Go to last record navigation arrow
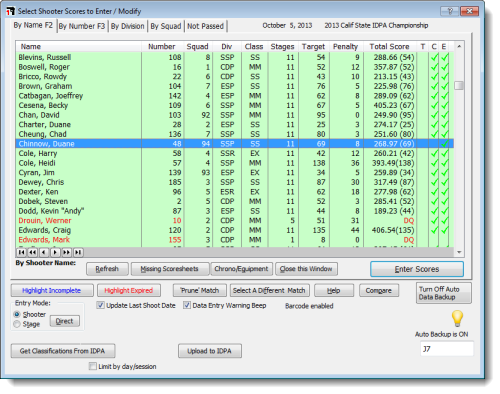The image size is (500, 394). point(78,252)
